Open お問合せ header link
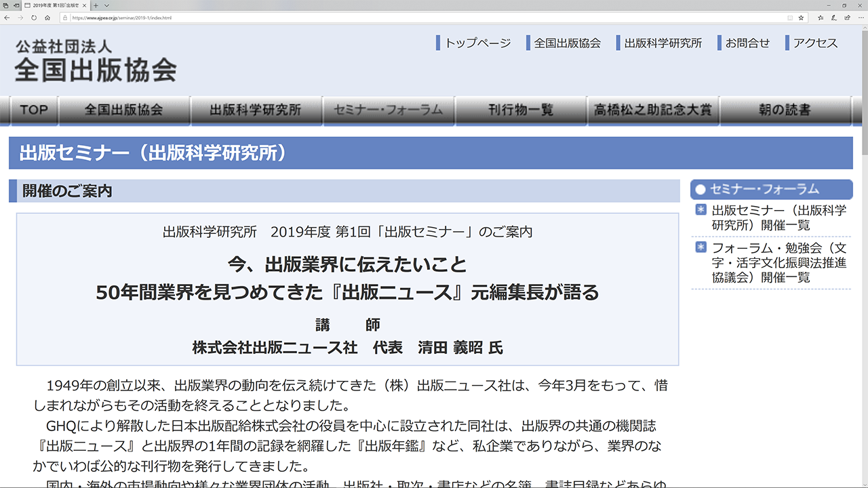The height and width of the screenshot is (488, 868). (747, 43)
